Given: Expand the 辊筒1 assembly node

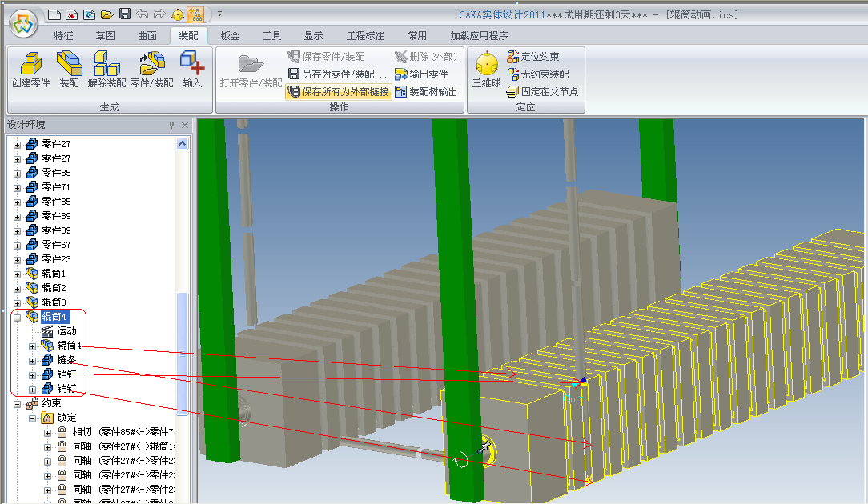Looking at the screenshot, I should (17, 274).
